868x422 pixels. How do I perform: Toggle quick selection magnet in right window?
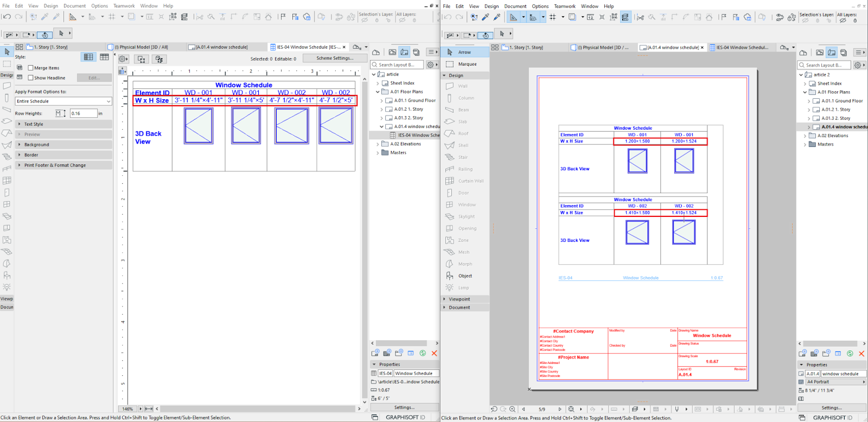486,35
